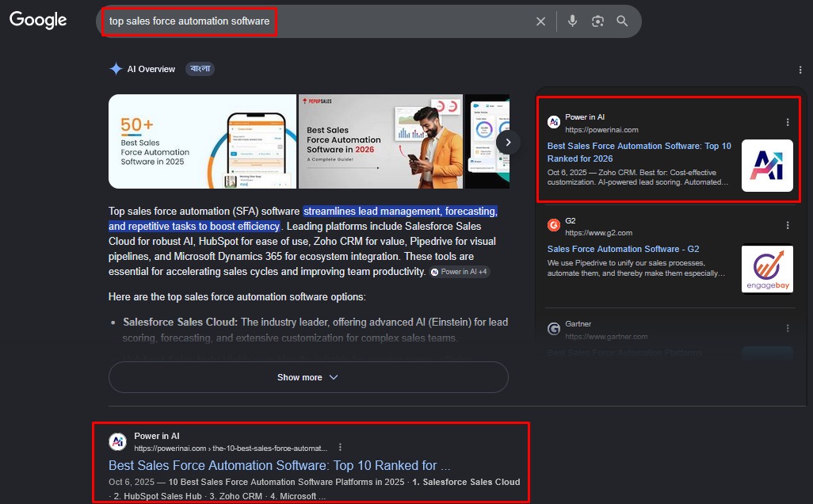Expand AI Overview with Show more

click(x=308, y=377)
